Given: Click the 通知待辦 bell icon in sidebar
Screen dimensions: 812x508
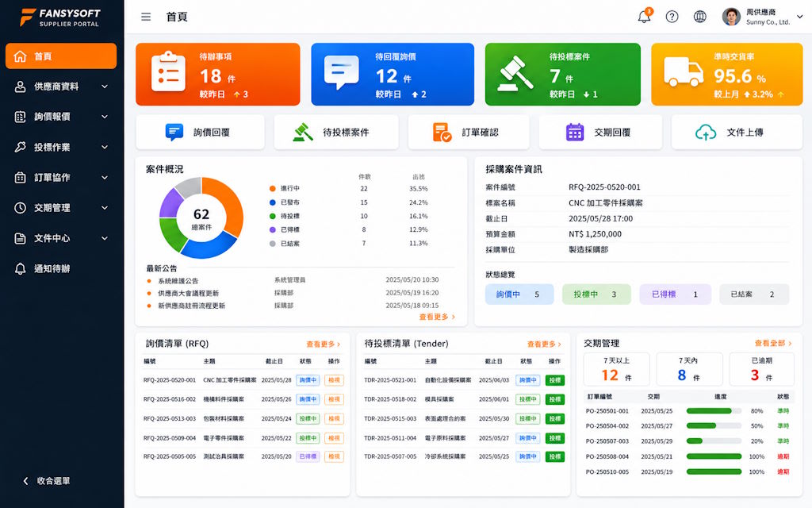Looking at the screenshot, I should coord(20,268).
